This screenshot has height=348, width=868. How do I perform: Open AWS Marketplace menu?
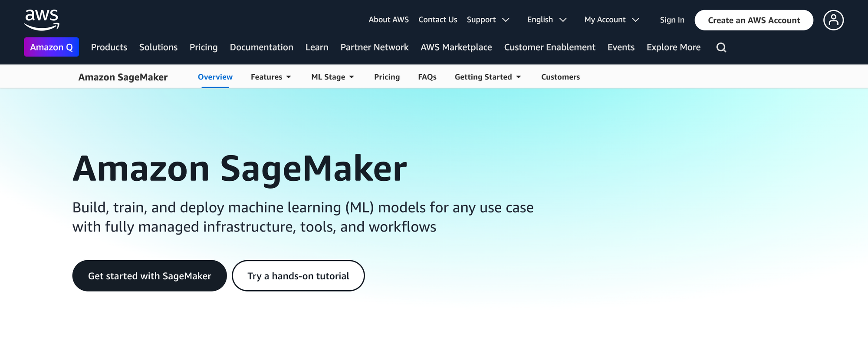(456, 47)
